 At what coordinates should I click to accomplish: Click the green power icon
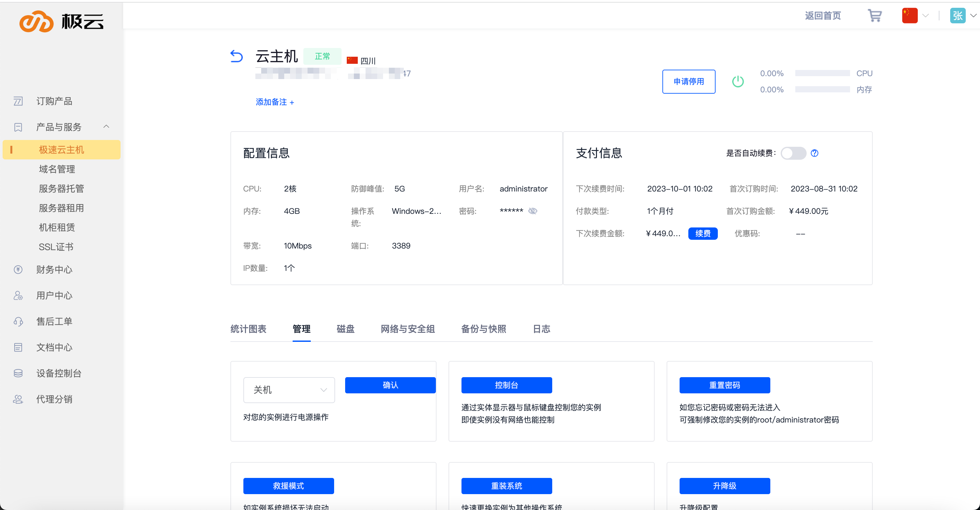coord(738,81)
